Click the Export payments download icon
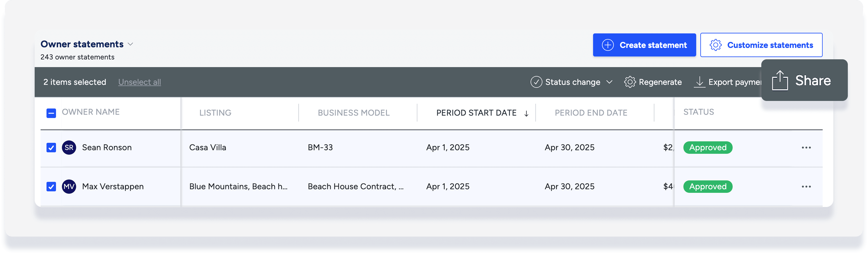This screenshot has height=254, width=868. pyautogui.click(x=699, y=82)
